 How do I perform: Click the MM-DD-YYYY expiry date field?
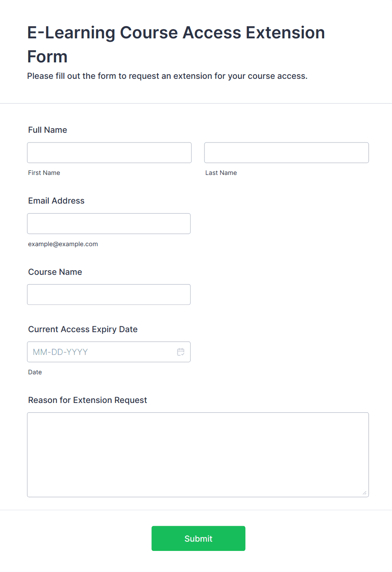(x=109, y=352)
